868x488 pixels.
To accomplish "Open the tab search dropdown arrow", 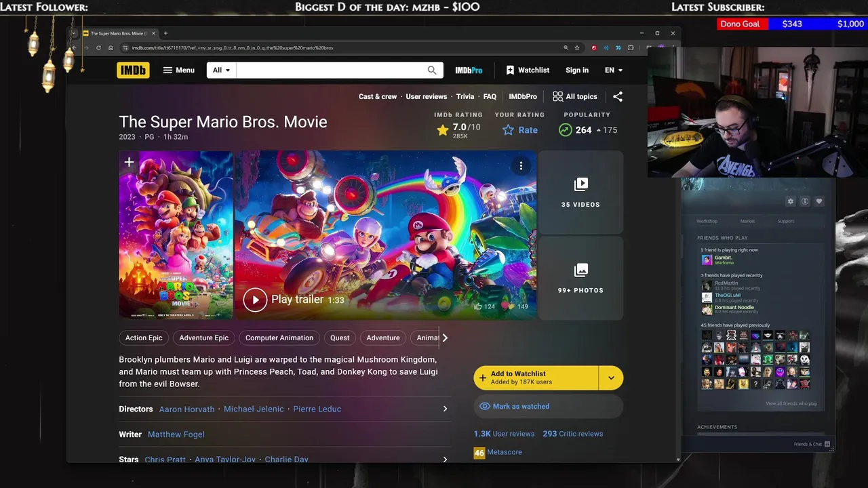I will pyautogui.click(x=73, y=33).
